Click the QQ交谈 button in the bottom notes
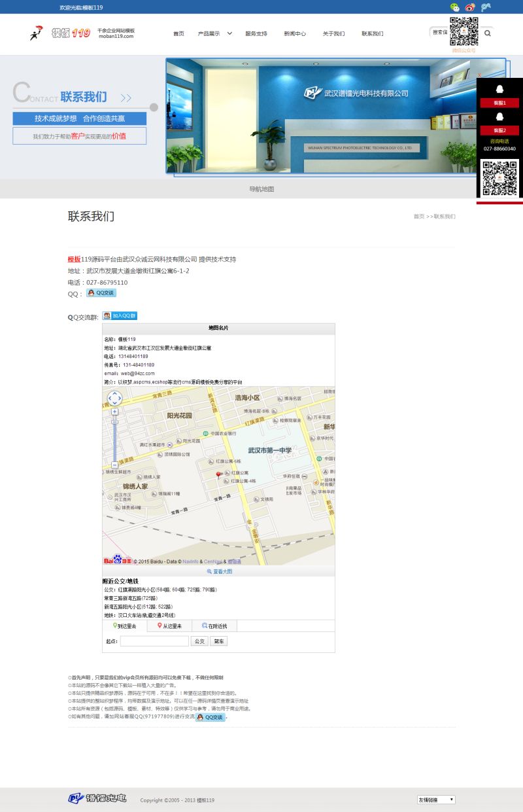 point(210,717)
